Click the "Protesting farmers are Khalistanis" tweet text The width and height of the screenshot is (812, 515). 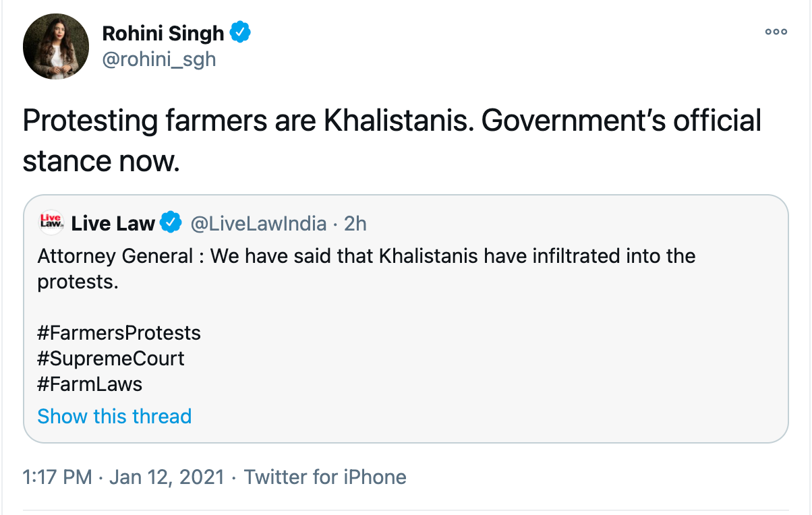(391, 121)
